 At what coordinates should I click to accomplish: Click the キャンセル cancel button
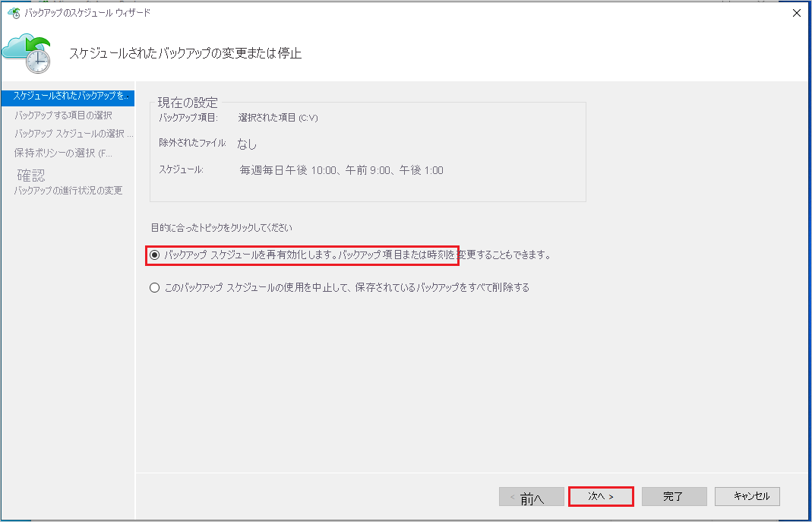pos(747,497)
